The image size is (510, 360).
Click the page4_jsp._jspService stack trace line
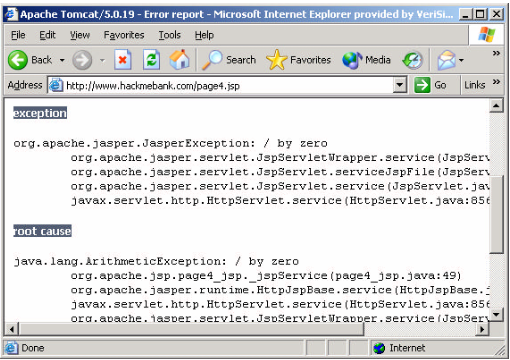(266, 276)
